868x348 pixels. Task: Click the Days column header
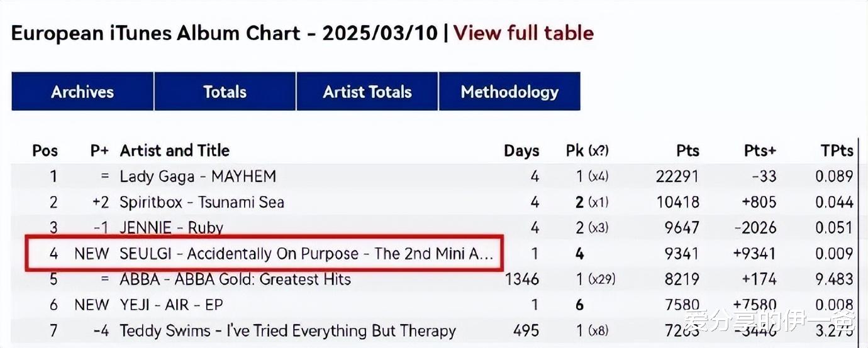point(521,151)
